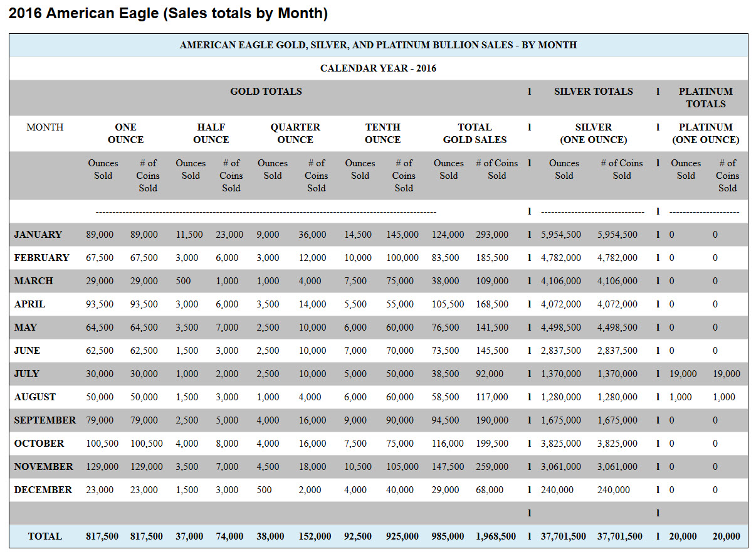This screenshot has width=756, height=554.
Task: Click March total gold ounces value 38,000
Action: 445,281
